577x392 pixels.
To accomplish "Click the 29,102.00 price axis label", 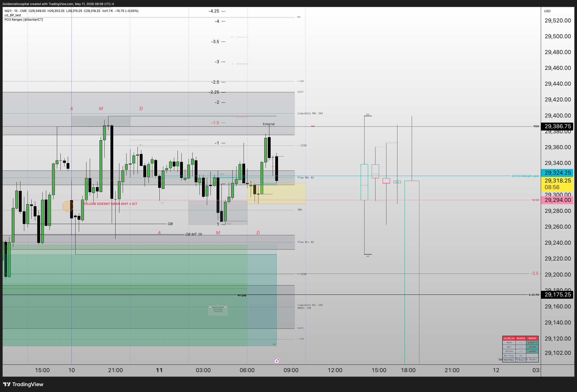I will tap(558, 353).
